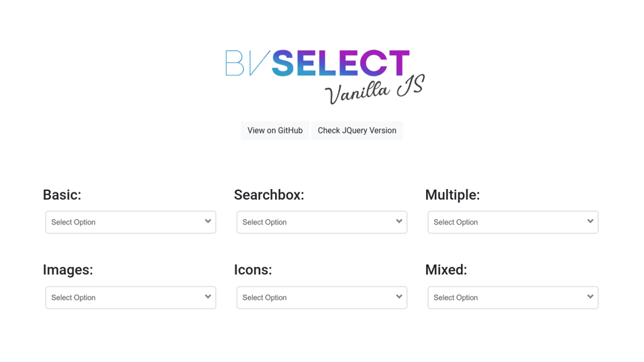Click the chevron arrow in Icons select

pos(399,296)
